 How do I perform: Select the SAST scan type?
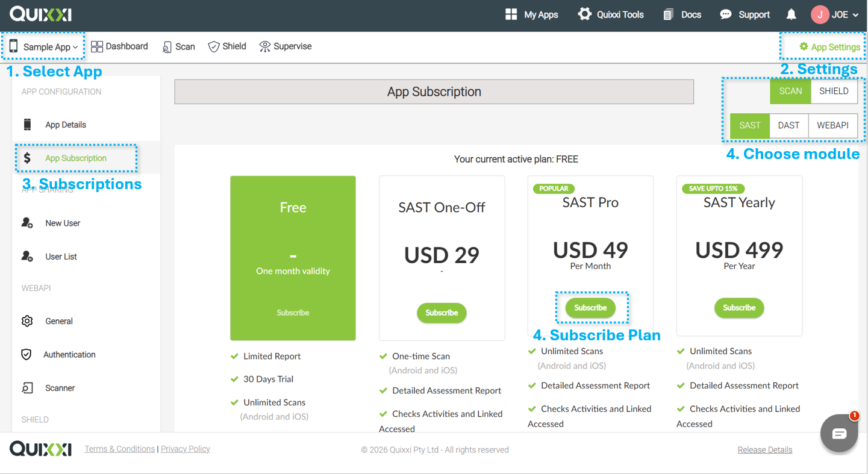tap(750, 125)
